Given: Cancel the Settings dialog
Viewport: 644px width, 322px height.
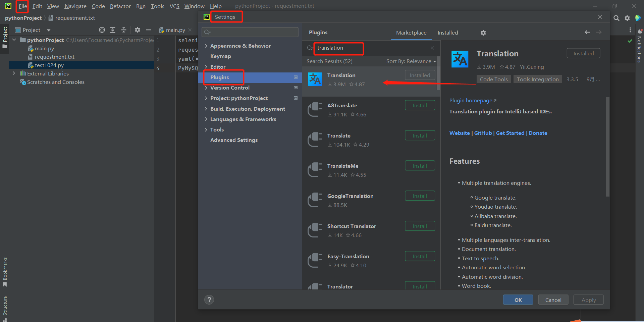Looking at the screenshot, I should (553, 300).
